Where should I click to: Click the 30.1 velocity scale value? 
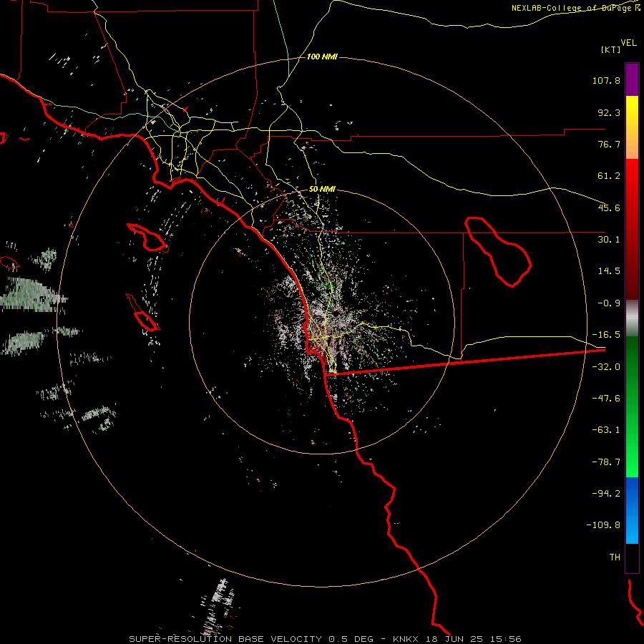(x=609, y=240)
